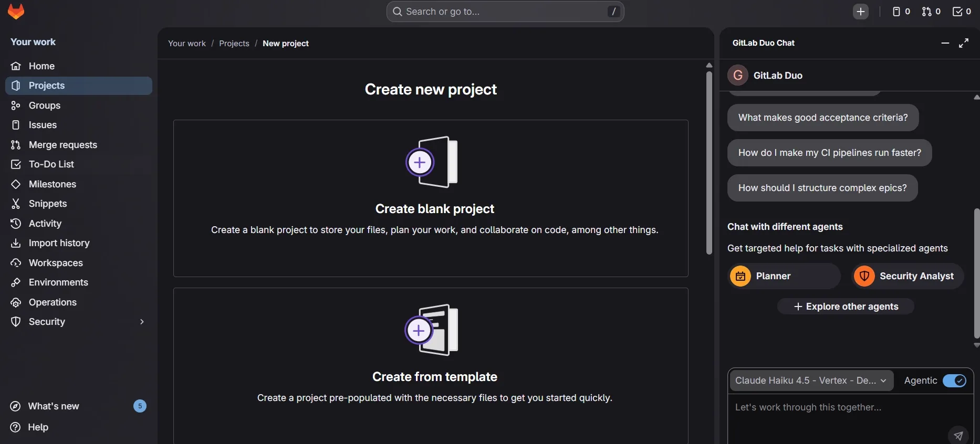Maximize the GitLab Duo Chat panel
Viewport: 980px width, 444px height.
(964, 43)
